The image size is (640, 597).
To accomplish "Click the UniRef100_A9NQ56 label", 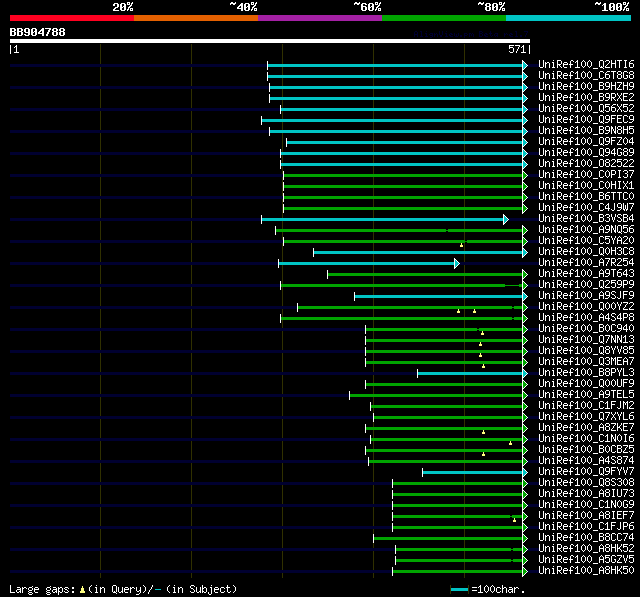I will tap(586, 230).
